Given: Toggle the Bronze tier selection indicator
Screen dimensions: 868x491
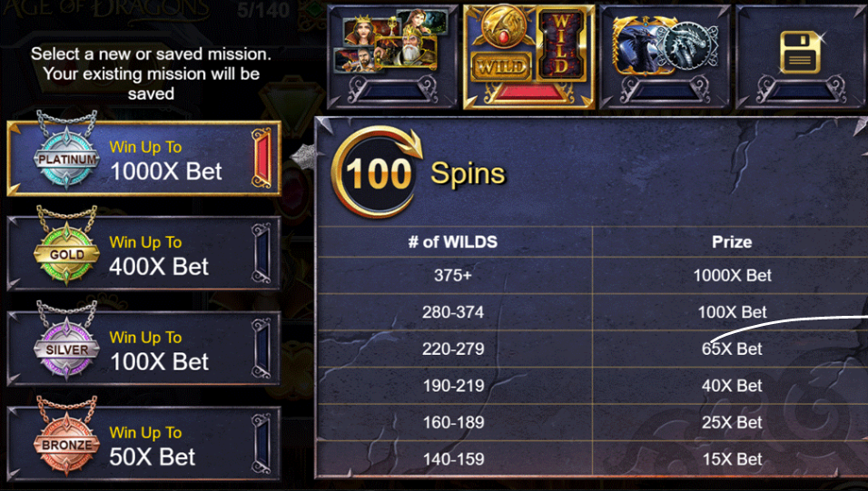Looking at the screenshot, I should [261, 444].
